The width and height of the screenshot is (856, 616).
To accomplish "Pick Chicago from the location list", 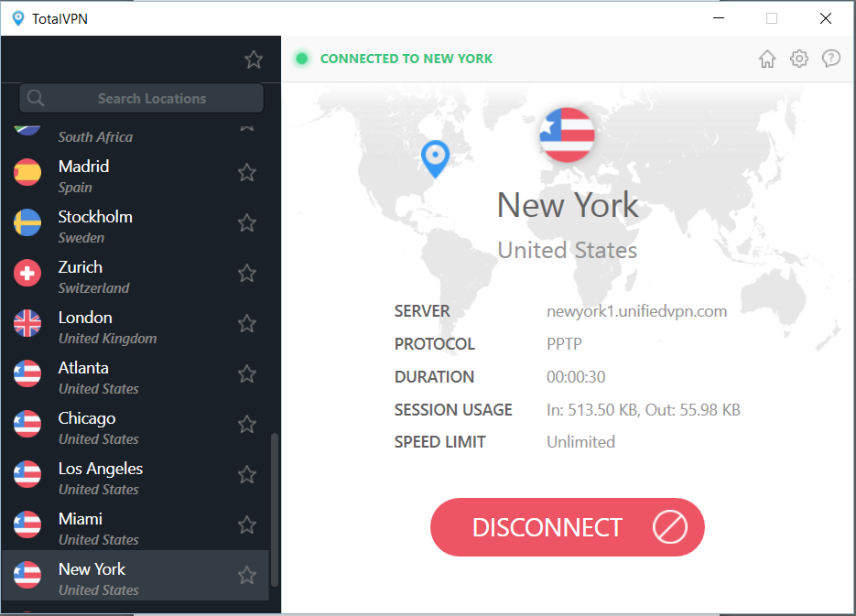I will point(135,425).
